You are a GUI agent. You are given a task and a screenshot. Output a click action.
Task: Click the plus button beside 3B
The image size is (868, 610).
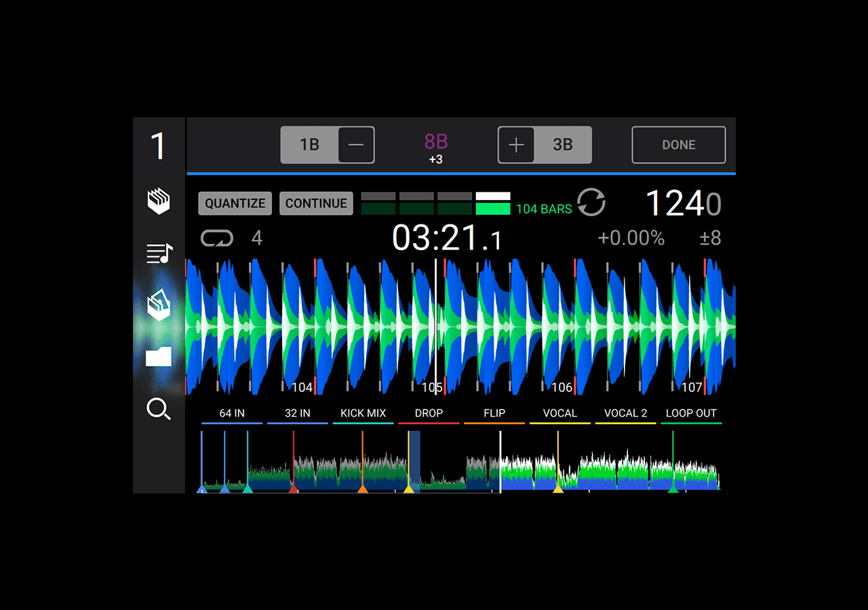[x=516, y=145]
